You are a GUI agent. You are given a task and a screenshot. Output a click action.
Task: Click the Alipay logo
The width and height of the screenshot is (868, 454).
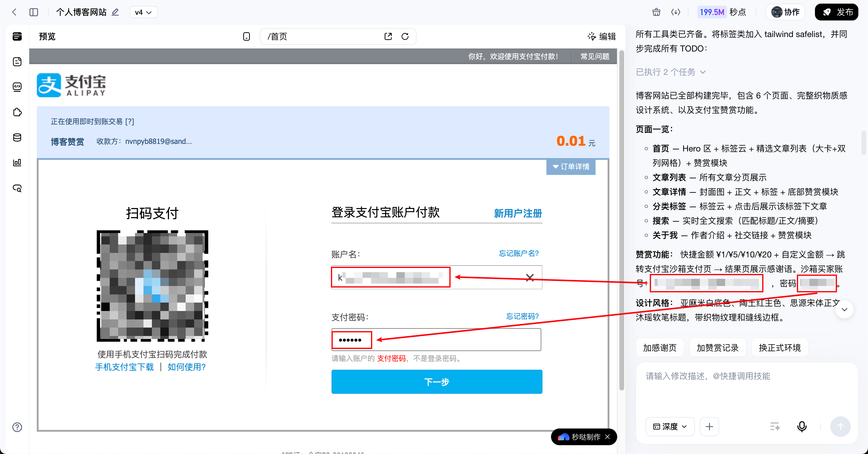(71, 85)
